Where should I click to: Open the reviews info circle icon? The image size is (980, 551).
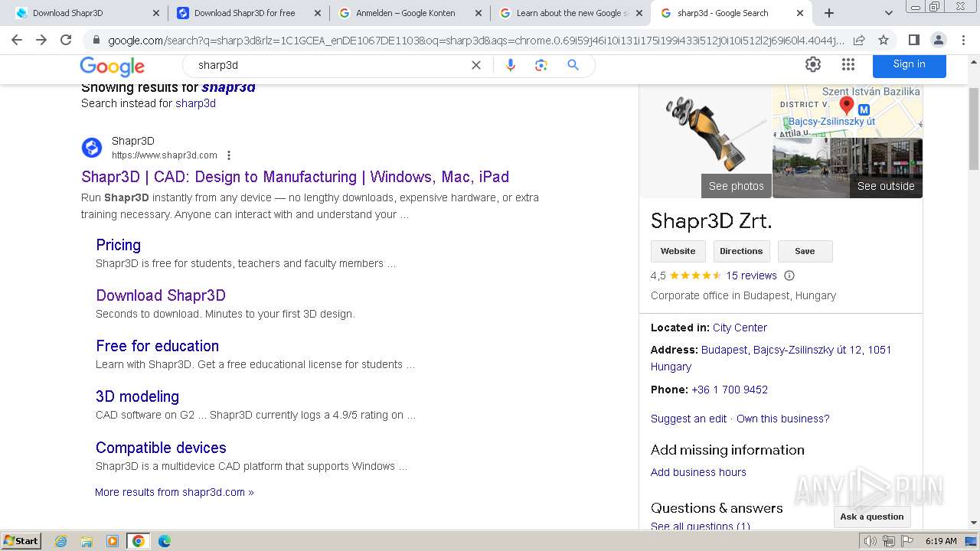pyautogui.click(x=789, y=275)
